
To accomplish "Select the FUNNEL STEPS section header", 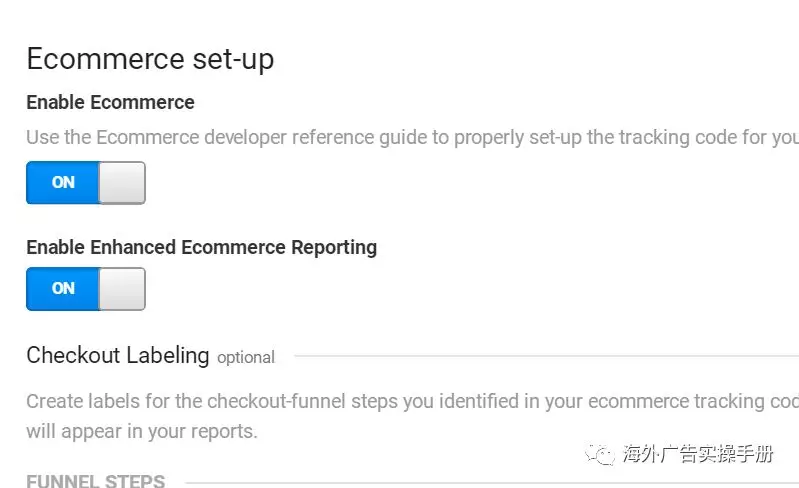I will 95,482.
